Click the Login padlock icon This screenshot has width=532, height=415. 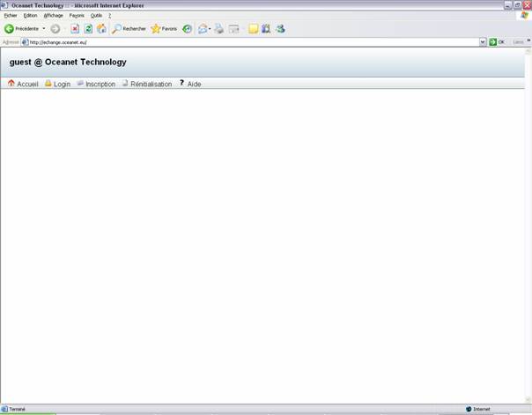[48, 83]
